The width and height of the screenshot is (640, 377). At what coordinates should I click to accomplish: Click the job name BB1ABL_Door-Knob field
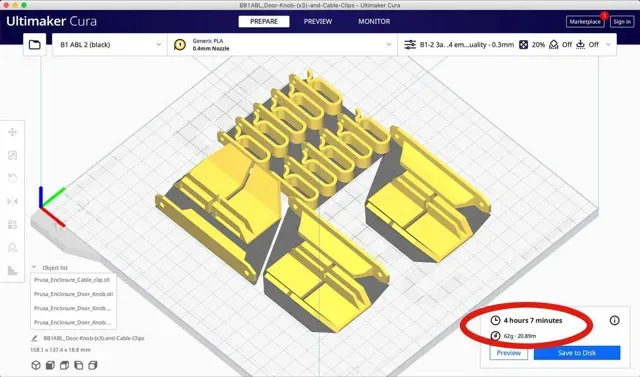[x=94, y=338]
